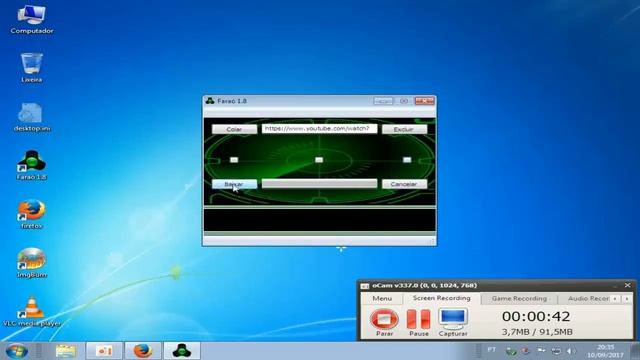
Task: Click the Faraó title bar app icon
Action: click(x=210, y=101)
